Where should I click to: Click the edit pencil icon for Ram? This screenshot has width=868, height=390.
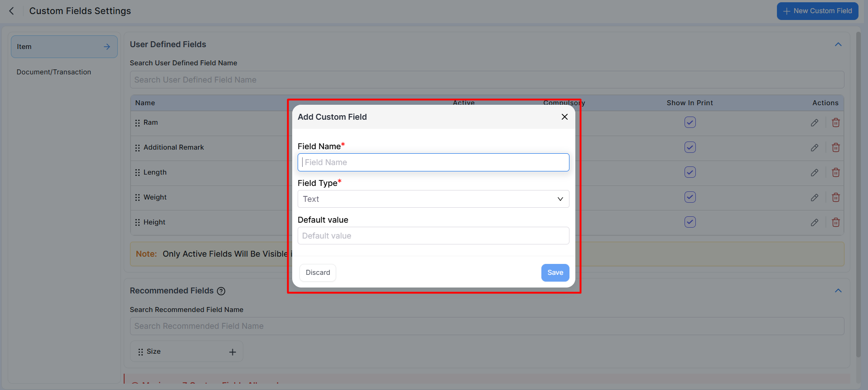[814, 122]
